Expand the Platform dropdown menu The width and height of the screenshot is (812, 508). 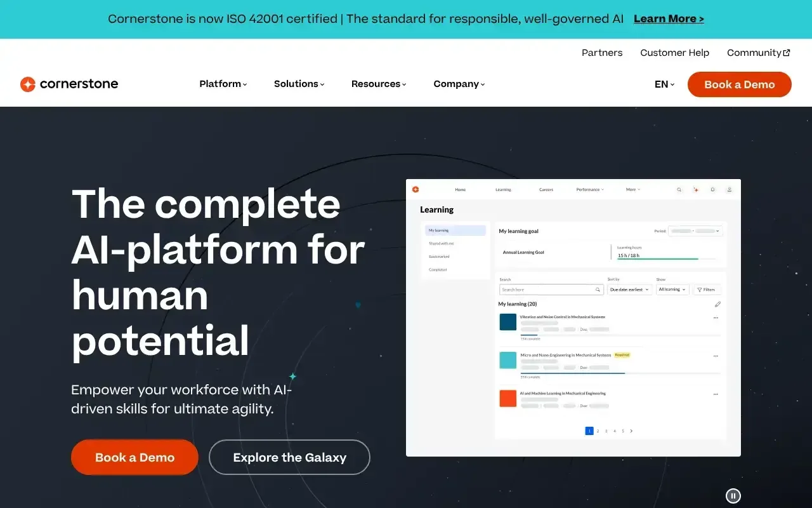[x=223, y=84]
